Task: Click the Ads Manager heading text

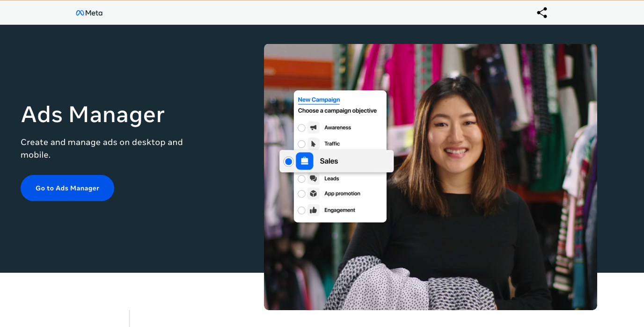Action: point(93,114)
